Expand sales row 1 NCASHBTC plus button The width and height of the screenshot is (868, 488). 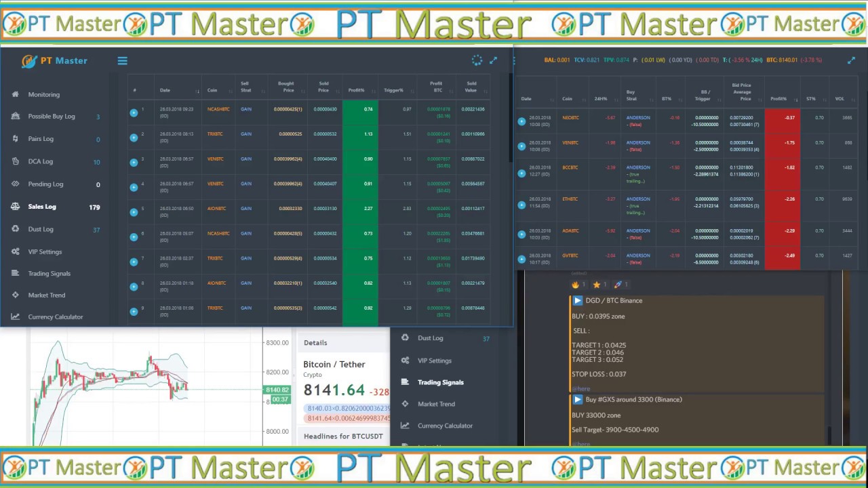click(134, 113)
